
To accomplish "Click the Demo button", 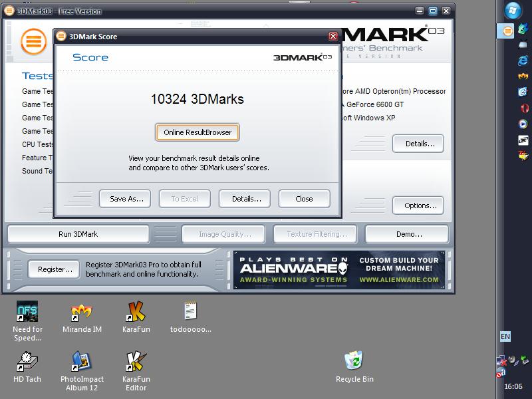I will 407,234.
